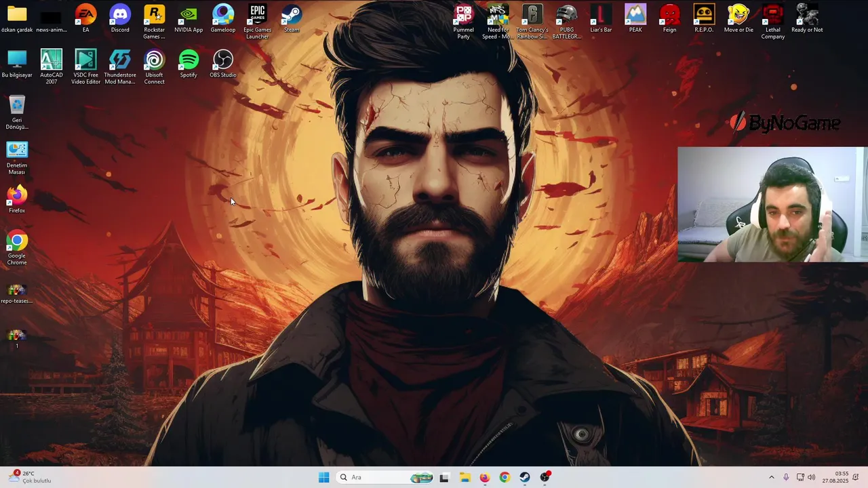Select the Geri Dönüşüm recycle bin
868x488 pixels.
17,112
